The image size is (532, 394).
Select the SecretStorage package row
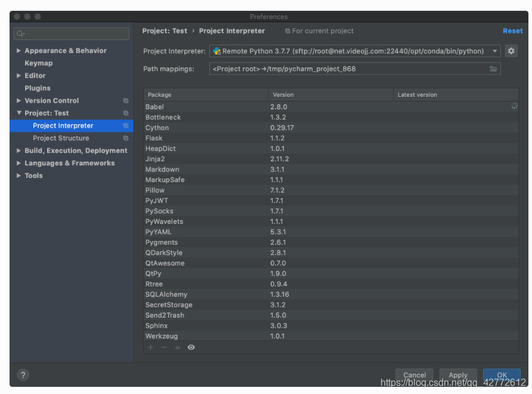coord(331,304)
